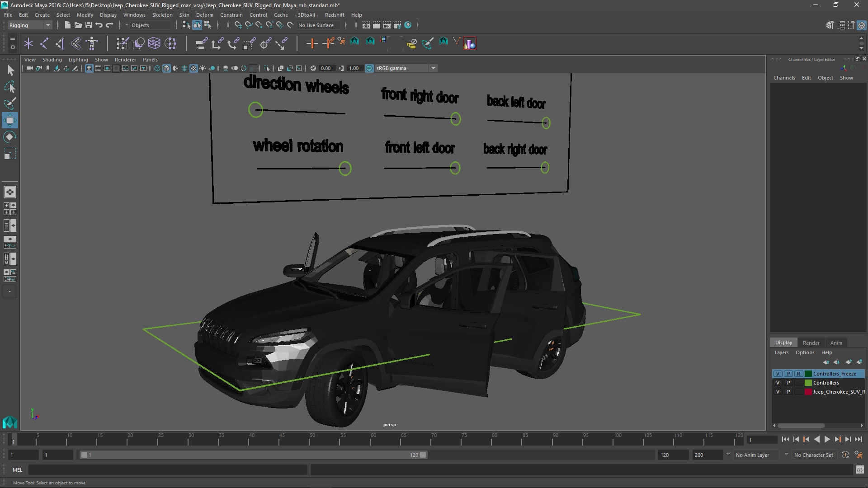This screenshot has height=488, width=868.
Task: Click the Open Scene folder icon
Action: click(x=78, y=25)
